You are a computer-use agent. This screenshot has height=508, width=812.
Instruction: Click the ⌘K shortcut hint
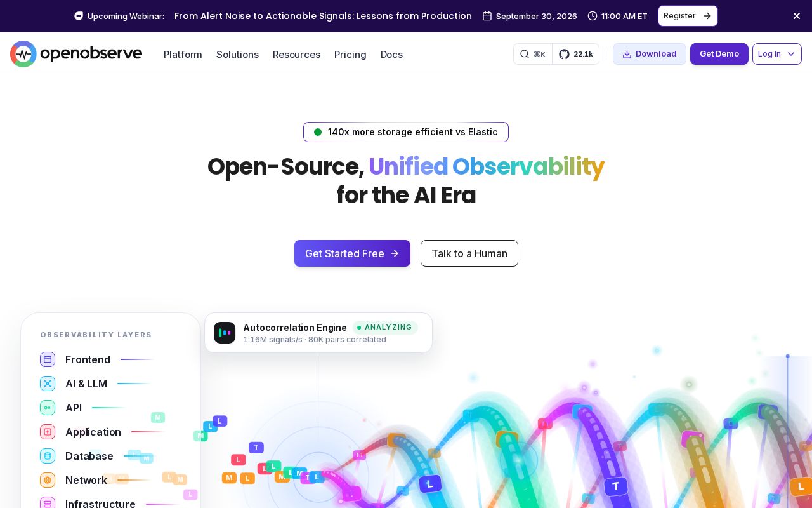[539, 54]
